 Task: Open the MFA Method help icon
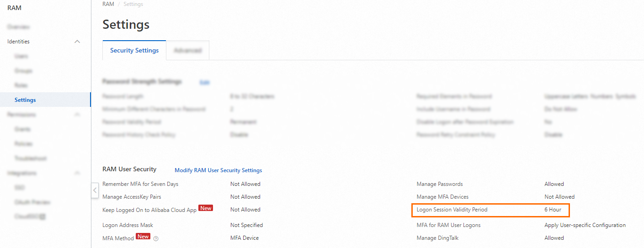(x=156, y=238)
